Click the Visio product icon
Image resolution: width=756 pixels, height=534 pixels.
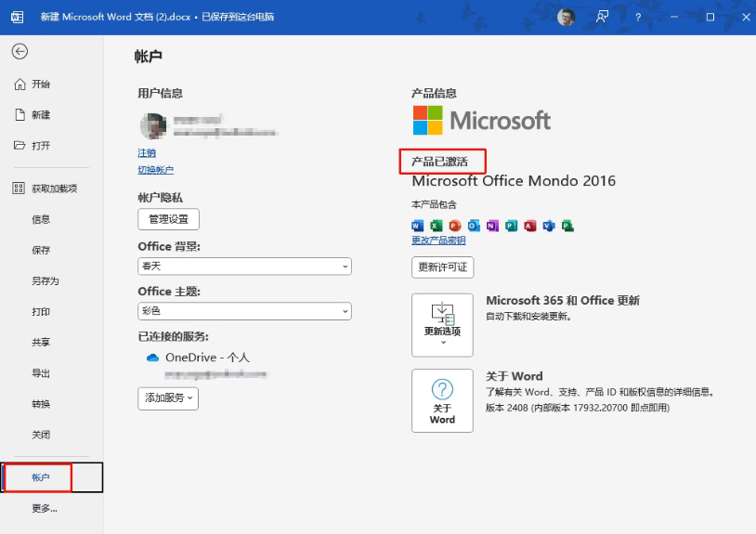pyautogui.click(x=549, y=226)
